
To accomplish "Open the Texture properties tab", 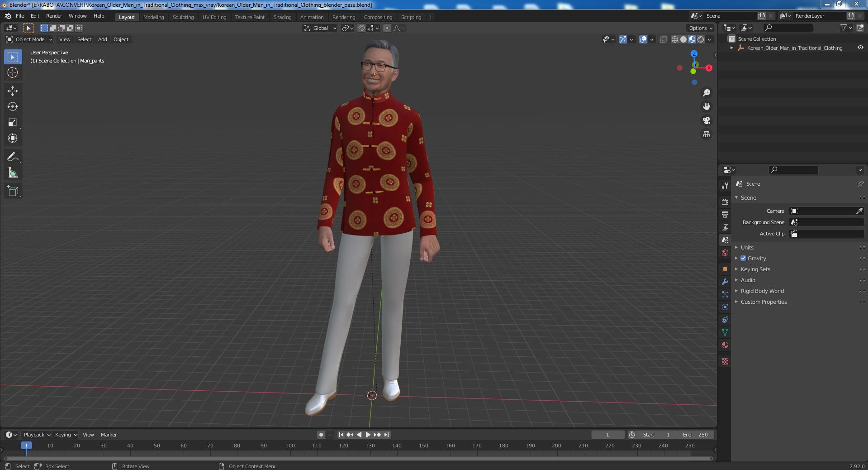I will tap(725, 361).
